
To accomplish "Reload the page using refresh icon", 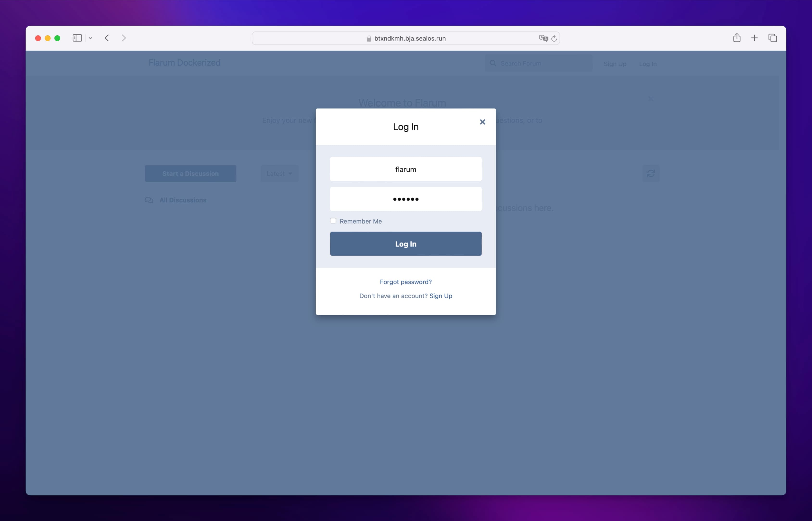I will tap(554, 39).
